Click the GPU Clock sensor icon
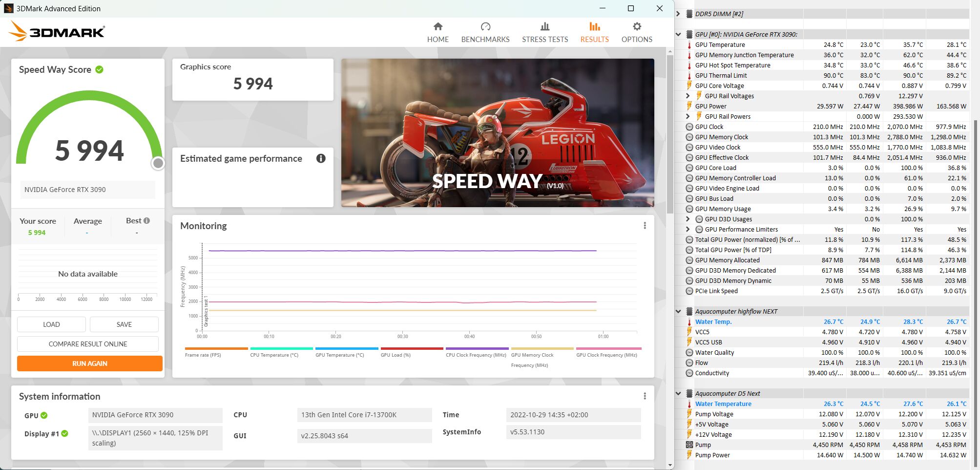Screen dimensions: 980x470 click(689, 127)
